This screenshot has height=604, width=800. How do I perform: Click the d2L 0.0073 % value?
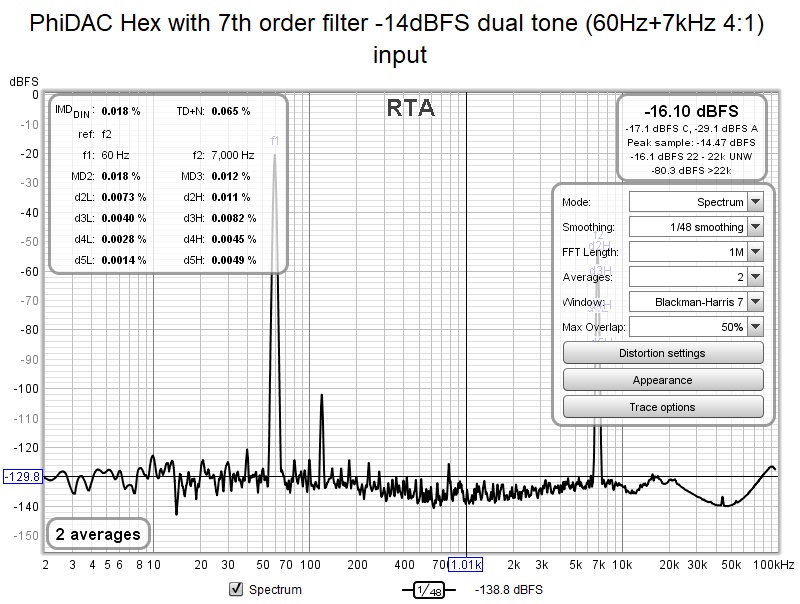(x=123, y=197)
